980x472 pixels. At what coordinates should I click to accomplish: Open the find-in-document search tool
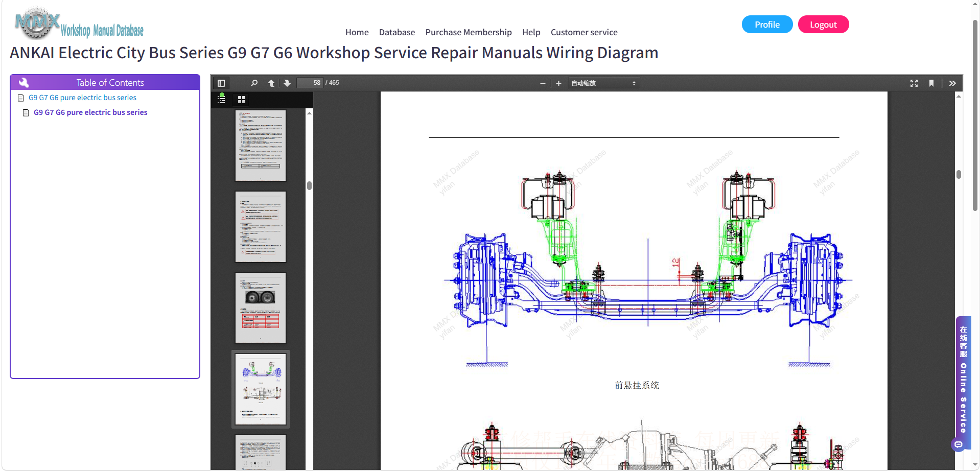pyautogui.click(x=254, y=83)
